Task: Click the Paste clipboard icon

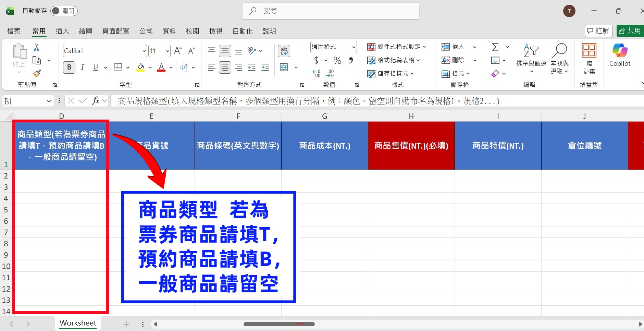Action: click(x=20, y=51)
